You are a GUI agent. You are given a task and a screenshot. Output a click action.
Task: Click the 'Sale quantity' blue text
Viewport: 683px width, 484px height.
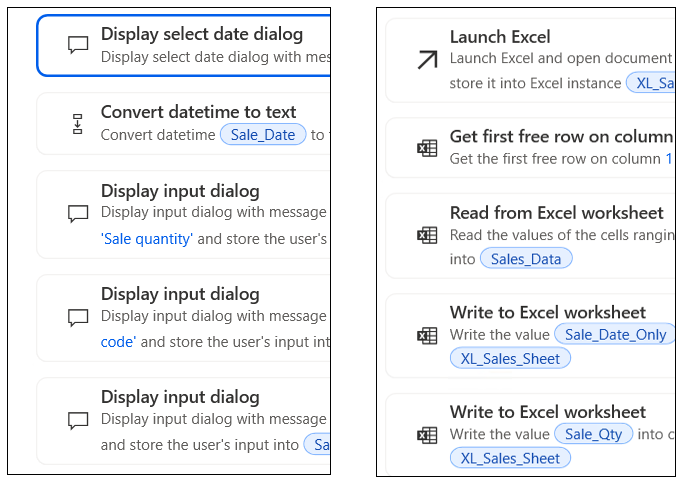coord(147,239)
